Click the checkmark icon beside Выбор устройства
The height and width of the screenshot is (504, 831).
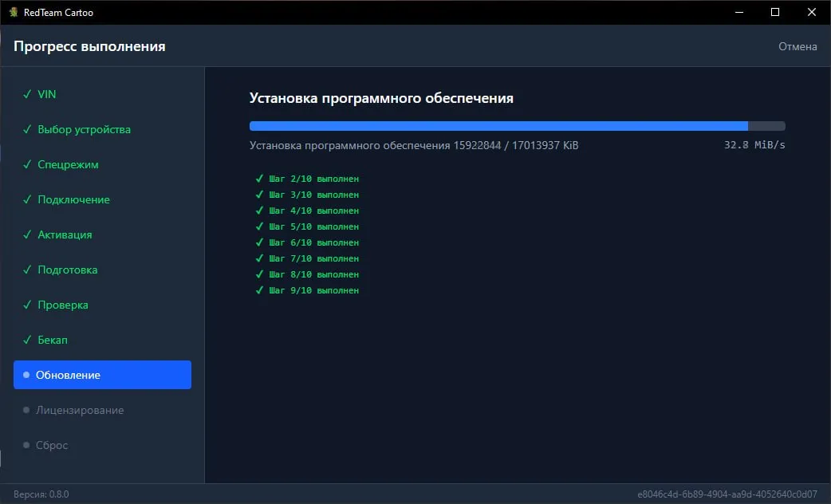[27, 129]
